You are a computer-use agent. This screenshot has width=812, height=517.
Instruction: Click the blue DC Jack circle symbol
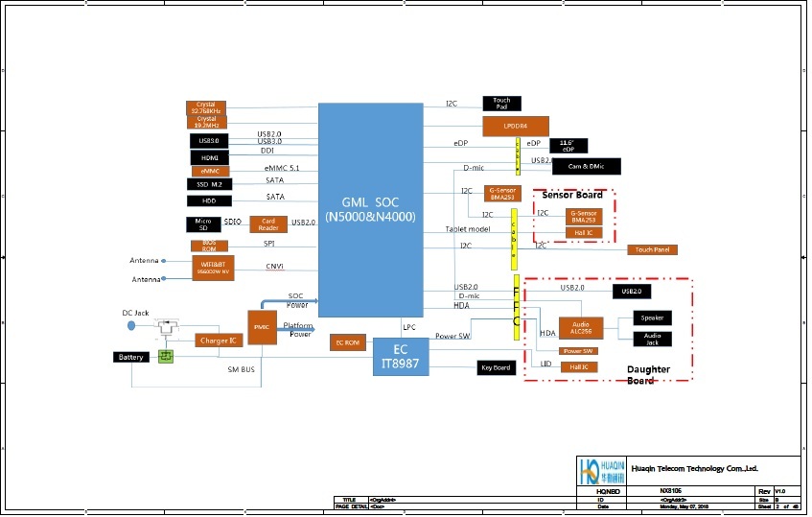pyautogui.click(x=132, y=326)
